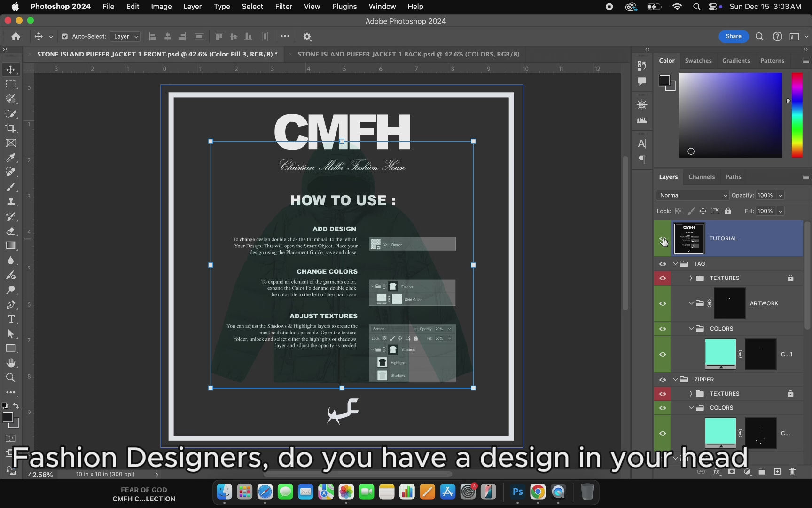
Task: Collapse the ZIPPER group
Action: point(676,380)
